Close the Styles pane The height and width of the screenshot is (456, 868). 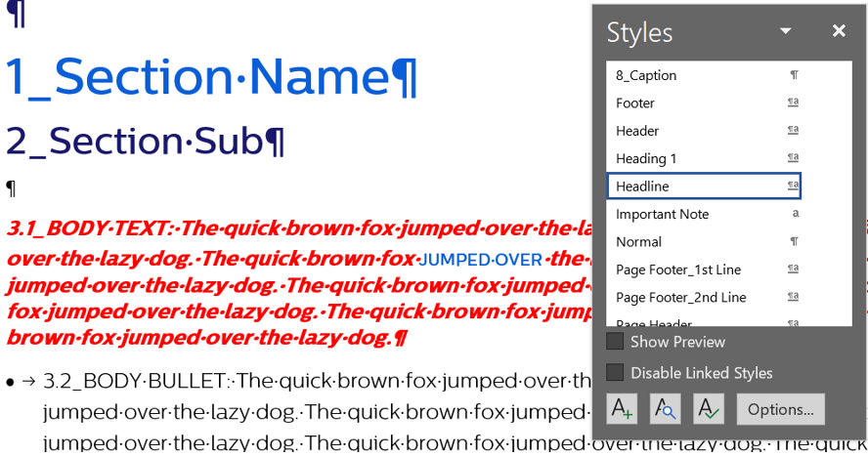(x=839, y=31)
